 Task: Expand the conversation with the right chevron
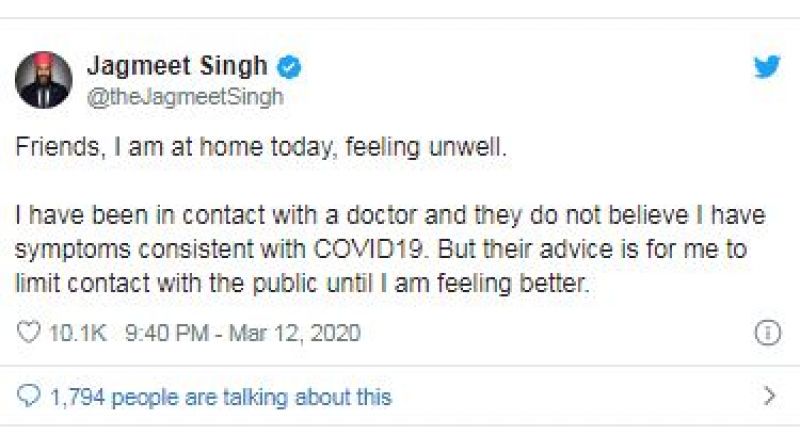pyautogui.click(x=768, y=396)
